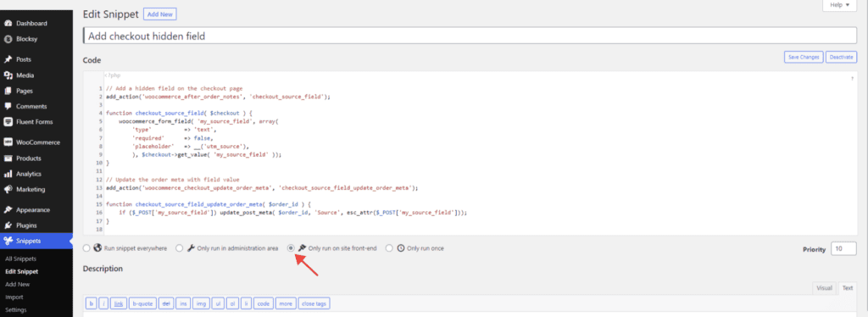Open the Dashboard menu icon
The height and width of the screenshot is (317, 868).
[x=8, y=24]
